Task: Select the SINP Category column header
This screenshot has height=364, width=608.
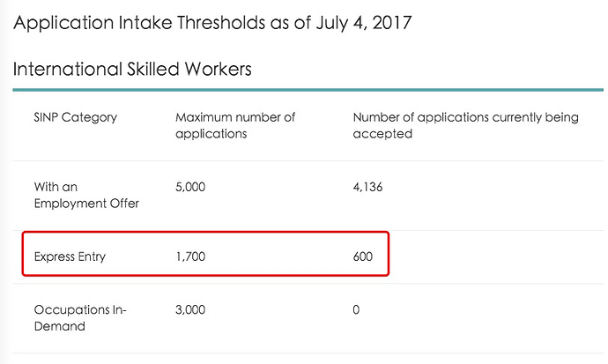Action: (x=75, y=117)
